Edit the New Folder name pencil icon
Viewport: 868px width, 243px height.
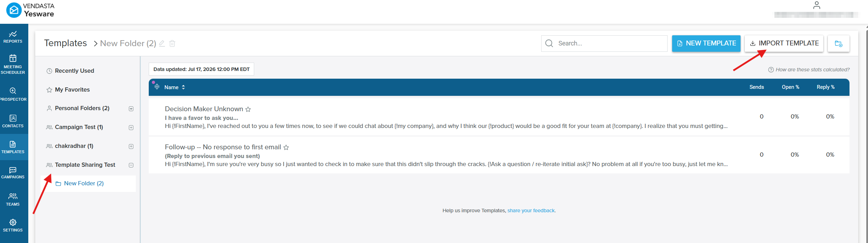coord(162,43)
